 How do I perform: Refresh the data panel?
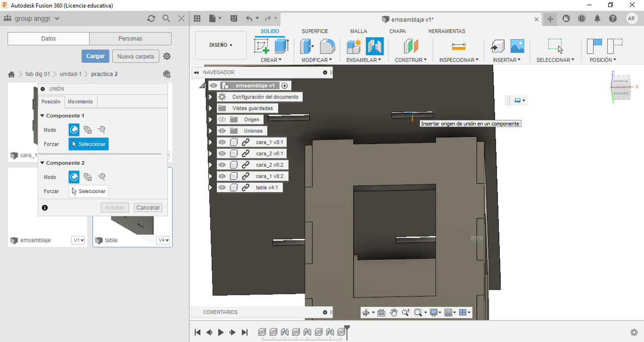pos(151,19)
